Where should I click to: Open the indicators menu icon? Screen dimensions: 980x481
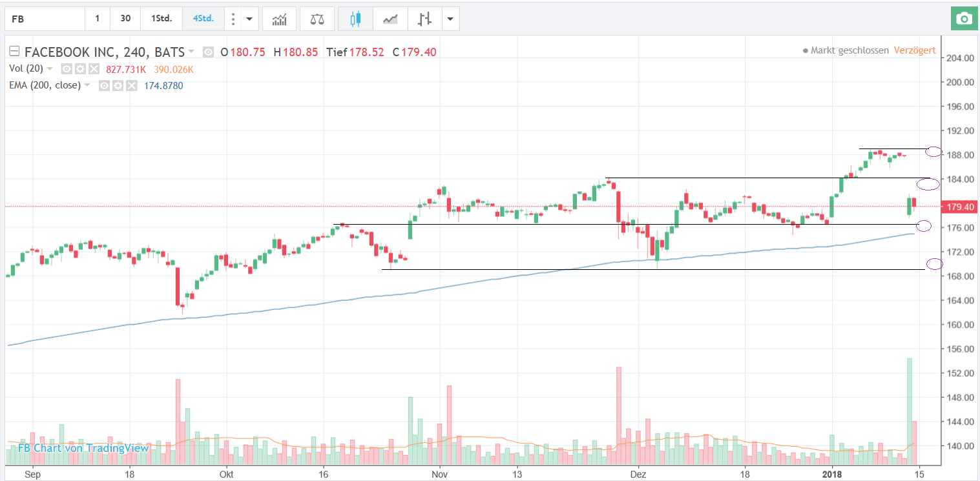279,19
